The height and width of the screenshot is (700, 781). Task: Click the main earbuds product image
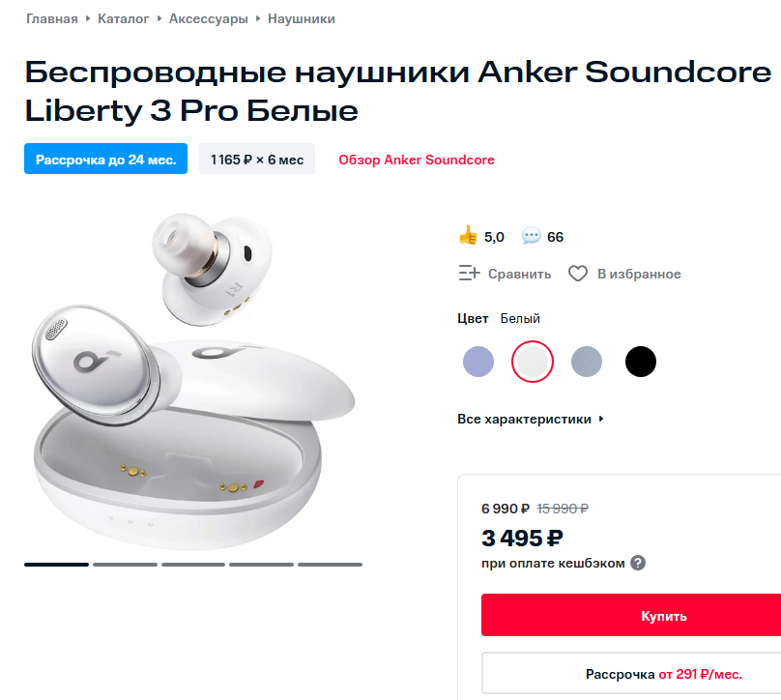(x=193, y=381)
